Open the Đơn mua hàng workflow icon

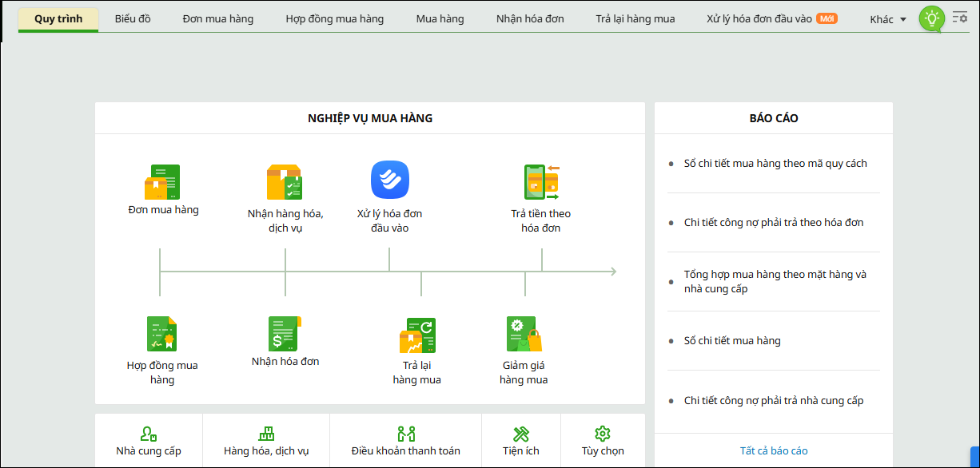[x=162, y=182]
